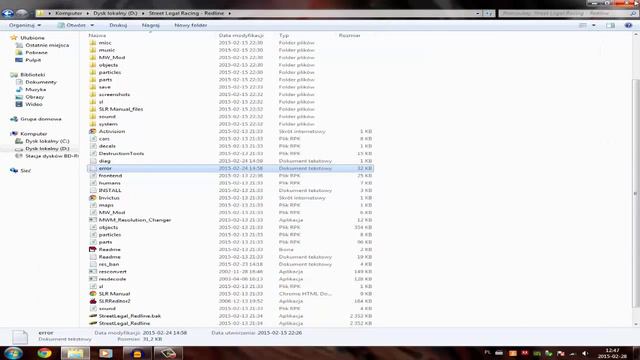
Task: Select the Invictus internet shortcut icon
Action: click(93, 198)
